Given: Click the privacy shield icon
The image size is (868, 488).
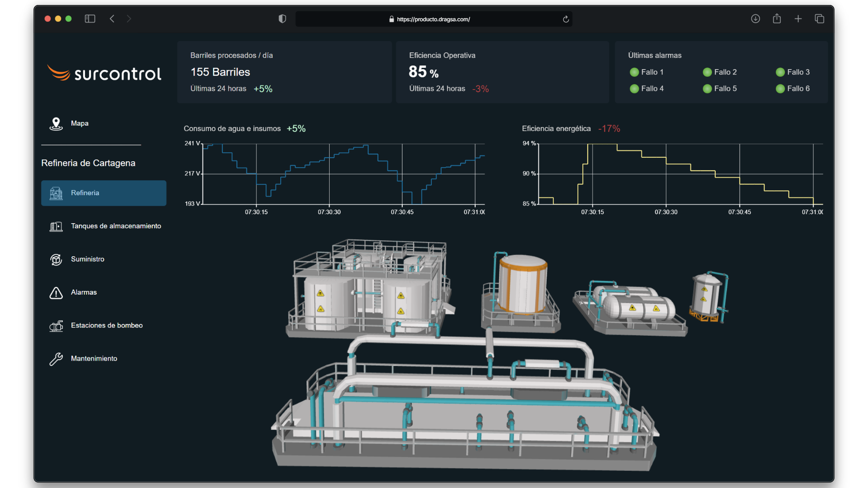Looking at the screenshot, I should point(282,19).
